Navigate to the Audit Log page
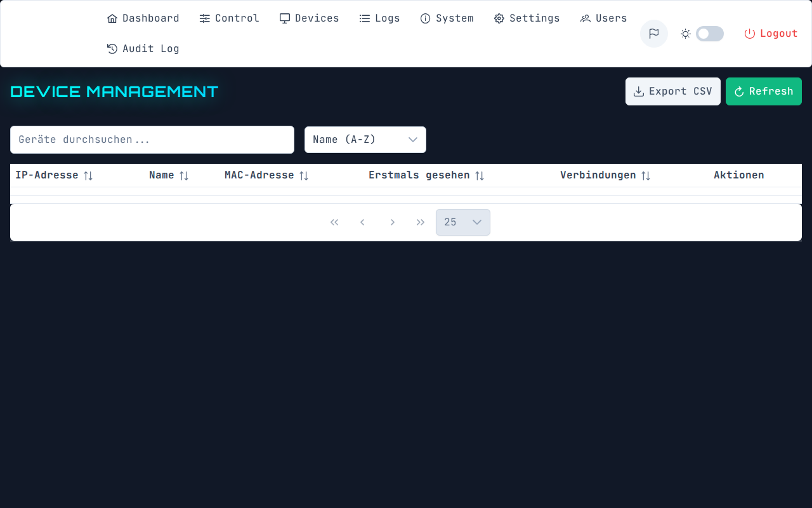 pyautogui.click(x=143, y=49)
